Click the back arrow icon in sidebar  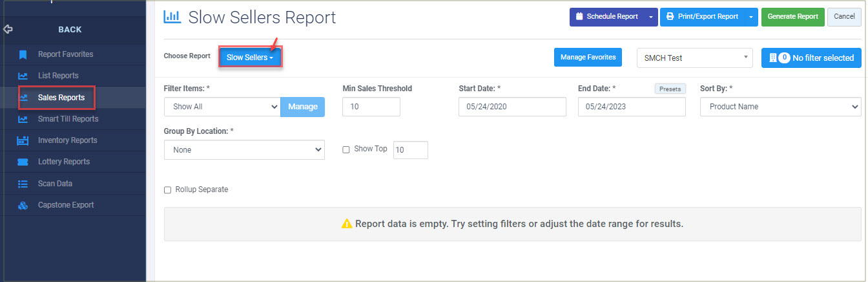point(8,30)
